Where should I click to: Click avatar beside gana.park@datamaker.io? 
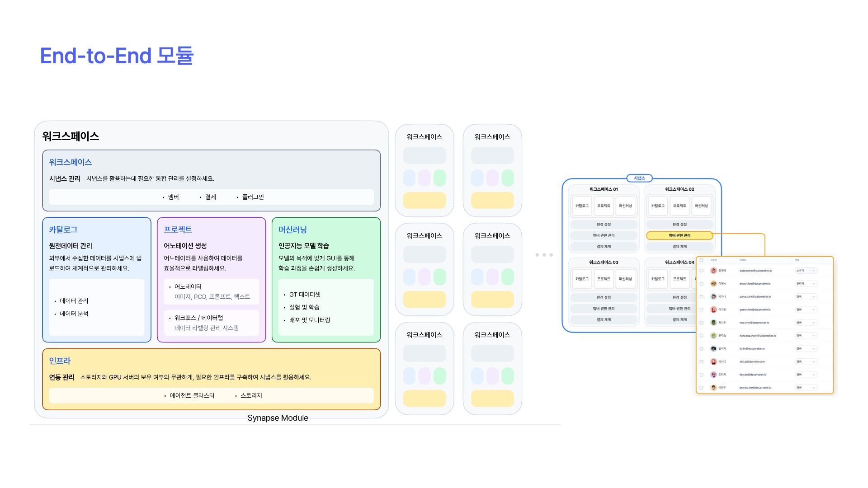(713, 297)
